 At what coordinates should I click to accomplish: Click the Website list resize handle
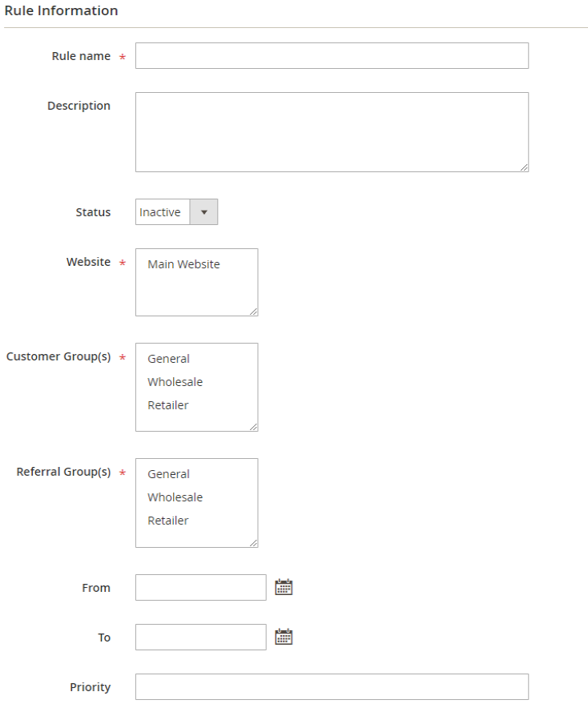254,312
